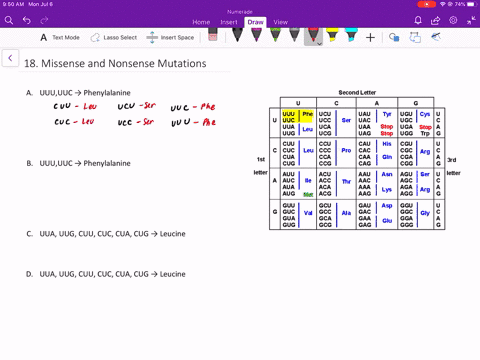Open the ink to math tool
480x360 pixels.
point(436,36)
